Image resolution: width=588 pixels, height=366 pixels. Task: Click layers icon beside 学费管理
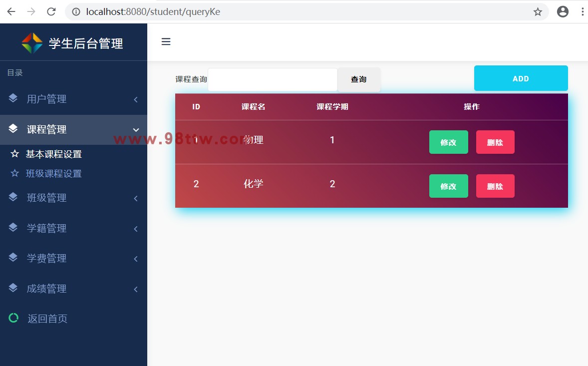pyautogui.click(x=13, y=257)
